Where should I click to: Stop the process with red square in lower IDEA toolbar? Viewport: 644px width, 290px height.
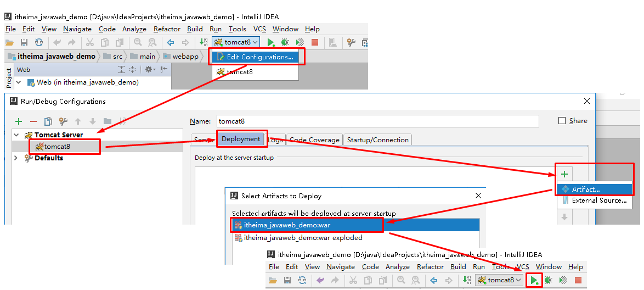(578, 280)
